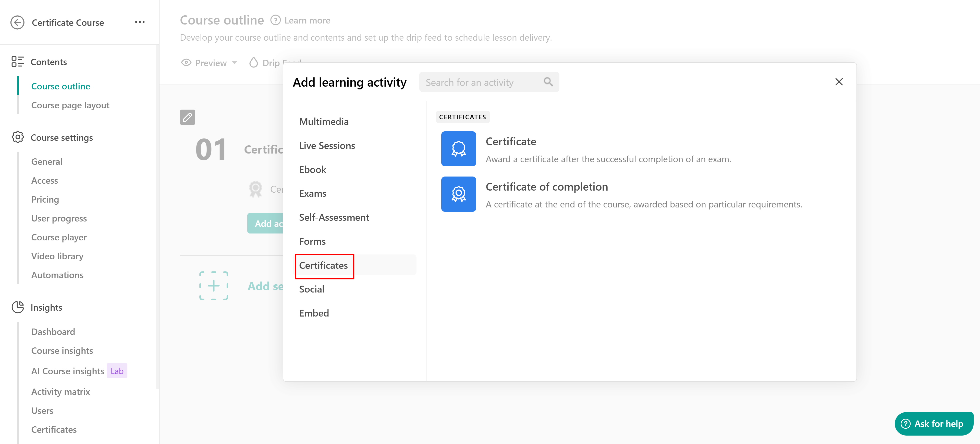Expand the Preview dropdown arrow
The height and width of the screenshot is (444, 980).
pyautogui.click(x=235, y=63)
